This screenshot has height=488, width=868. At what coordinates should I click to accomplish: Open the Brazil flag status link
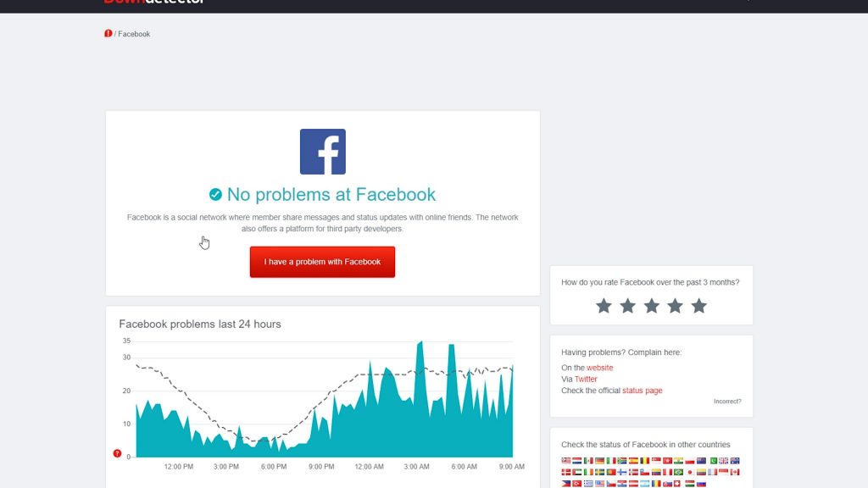point(679,472)
